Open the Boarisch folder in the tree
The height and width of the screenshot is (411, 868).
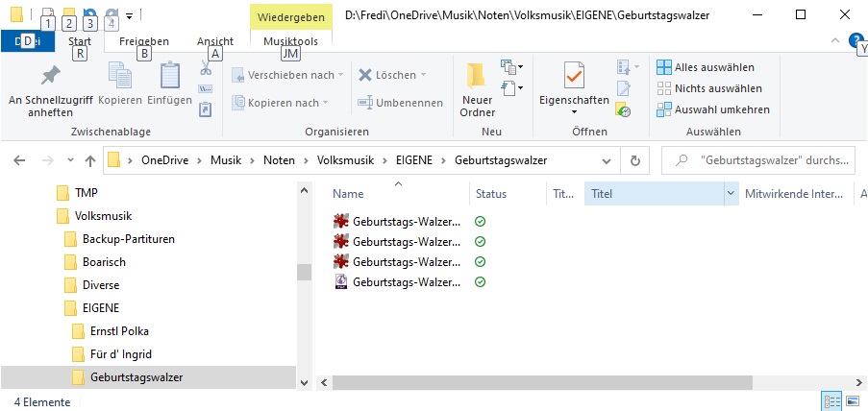(104, 262)
